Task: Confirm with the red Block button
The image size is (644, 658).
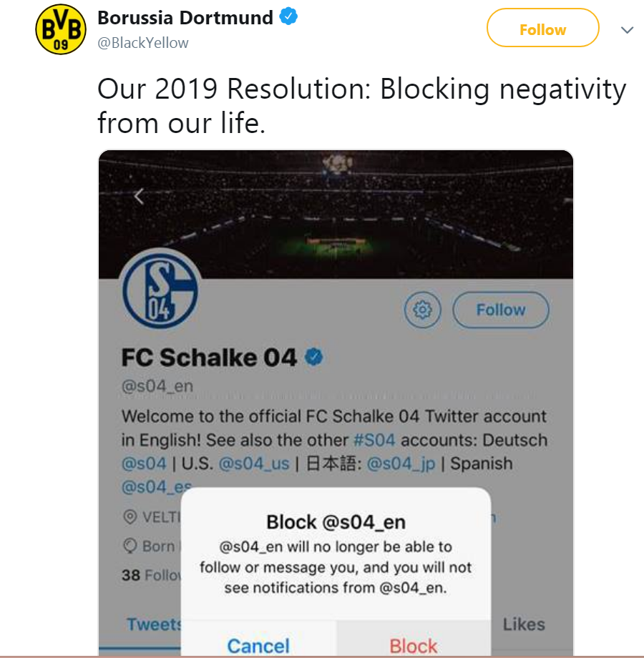Action: [x=413, y=646]
